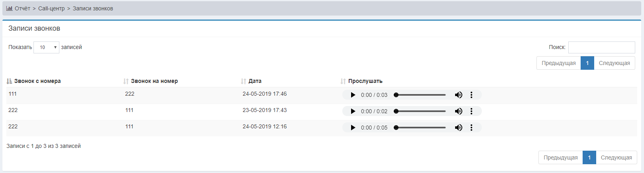Image resolution: width=644 pixels, height=173 pixels.
Task: Click the 'Call-центр' breadcrumb item
Action: tap(51, 8)
